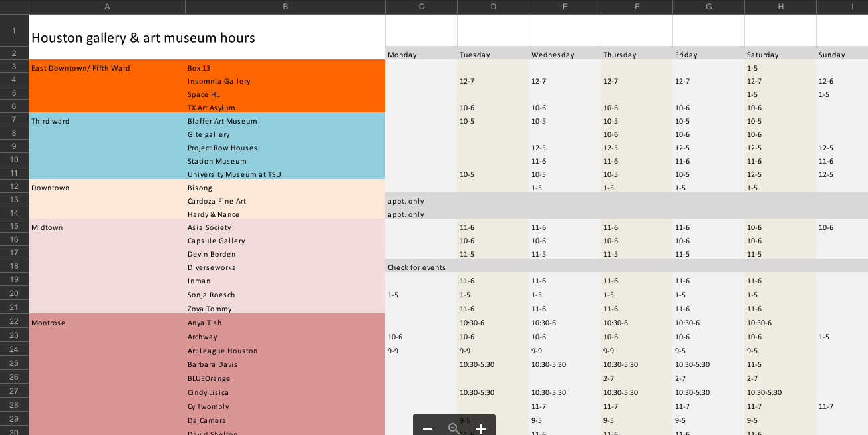Select the 'Insomnia Gallery' cell
The image size is (868, 435).
coord(285,80)
